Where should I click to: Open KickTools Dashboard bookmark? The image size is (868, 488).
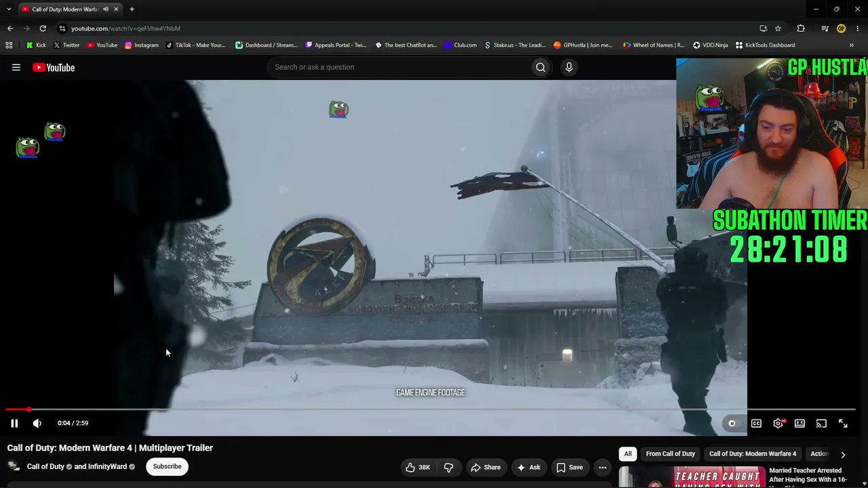[765, 45]
